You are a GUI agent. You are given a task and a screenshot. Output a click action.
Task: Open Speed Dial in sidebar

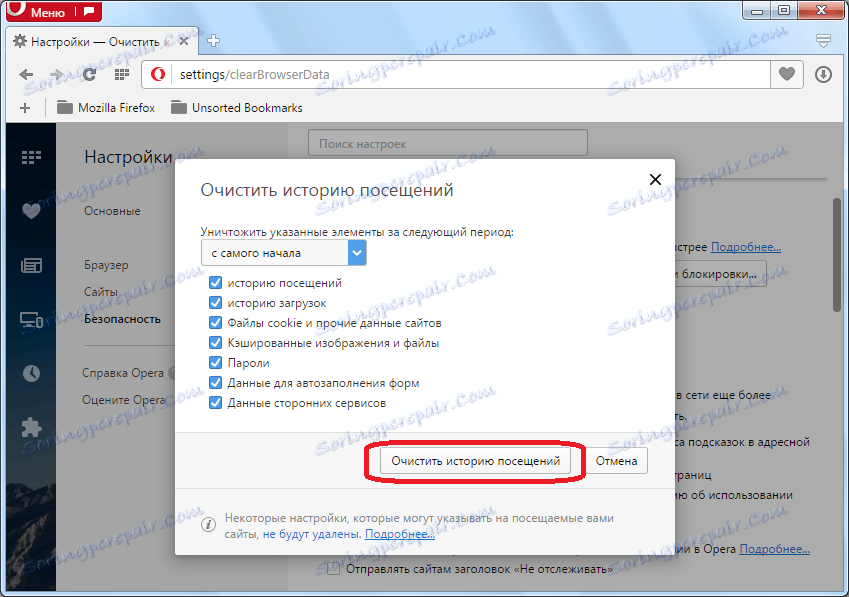(31, 157)
